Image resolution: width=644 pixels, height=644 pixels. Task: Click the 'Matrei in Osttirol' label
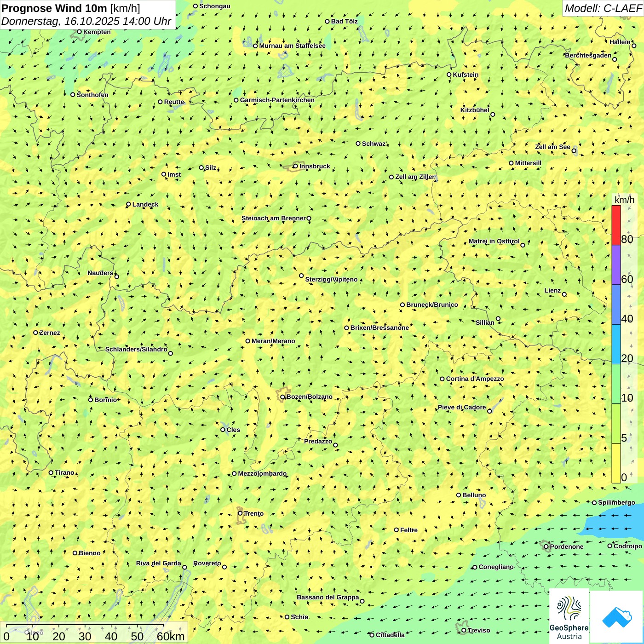494,241
